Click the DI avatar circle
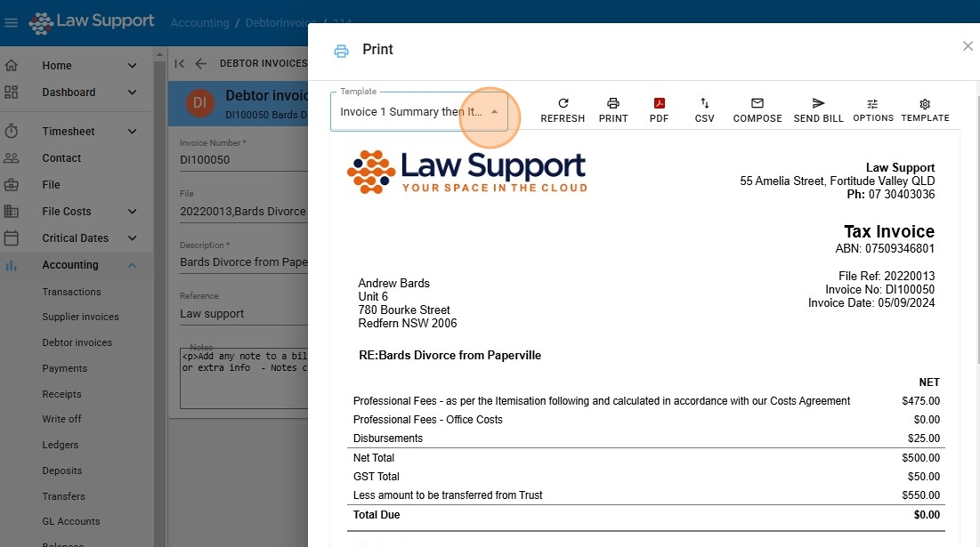This screenshot has height=547, width=980. click(200, 102)
